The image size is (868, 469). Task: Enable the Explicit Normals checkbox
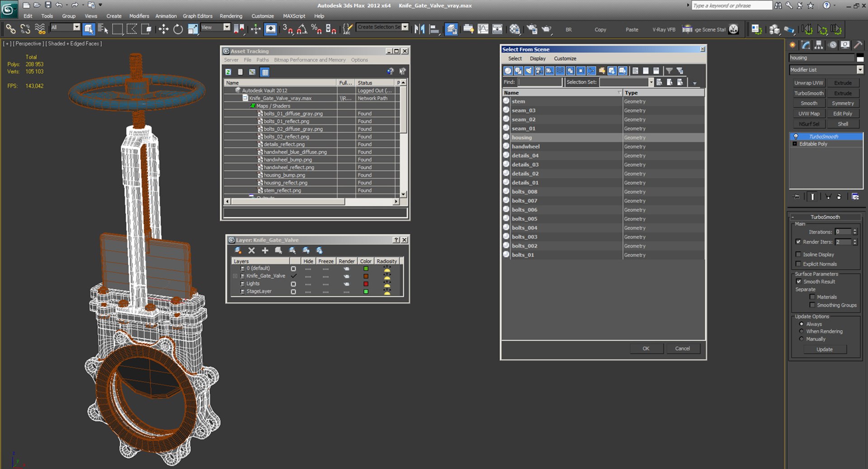click(798, 264)
